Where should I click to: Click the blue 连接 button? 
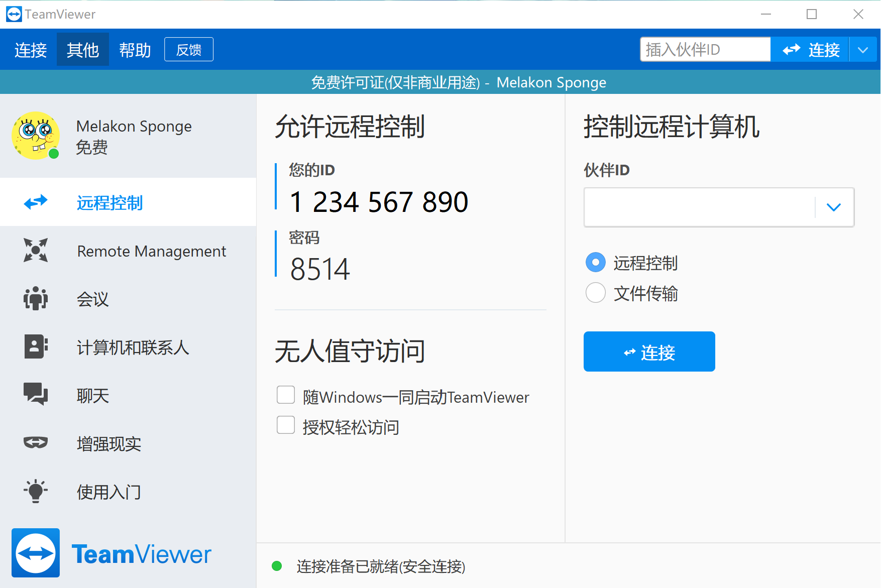pos(649,351)
